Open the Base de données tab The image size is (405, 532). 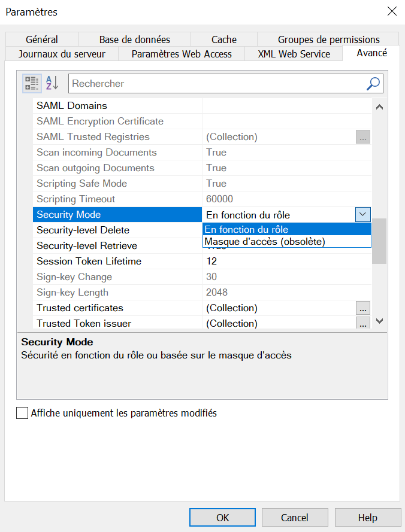(134, 39)
